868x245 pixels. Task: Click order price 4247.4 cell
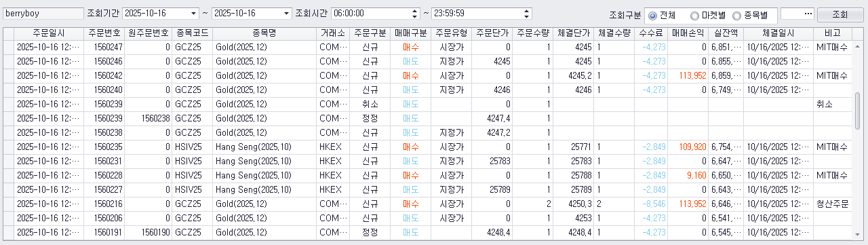click(492, 118)
